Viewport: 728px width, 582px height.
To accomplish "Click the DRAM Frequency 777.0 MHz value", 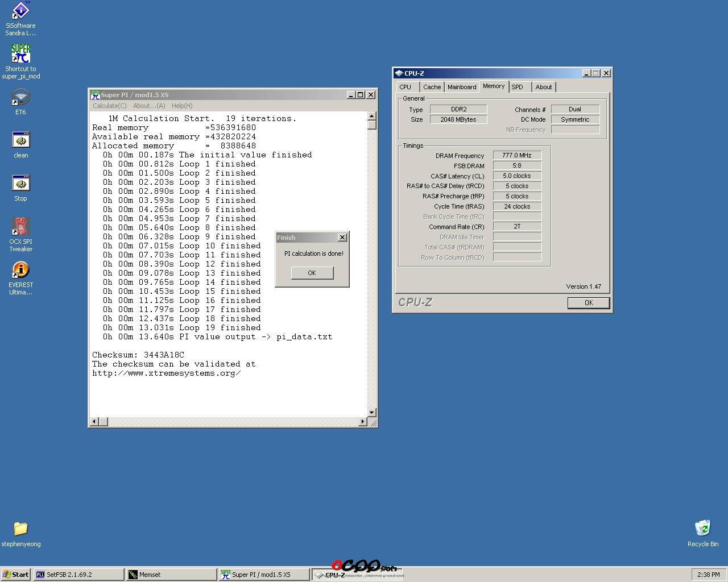I will pyautogui.click(x=517, y=155).
